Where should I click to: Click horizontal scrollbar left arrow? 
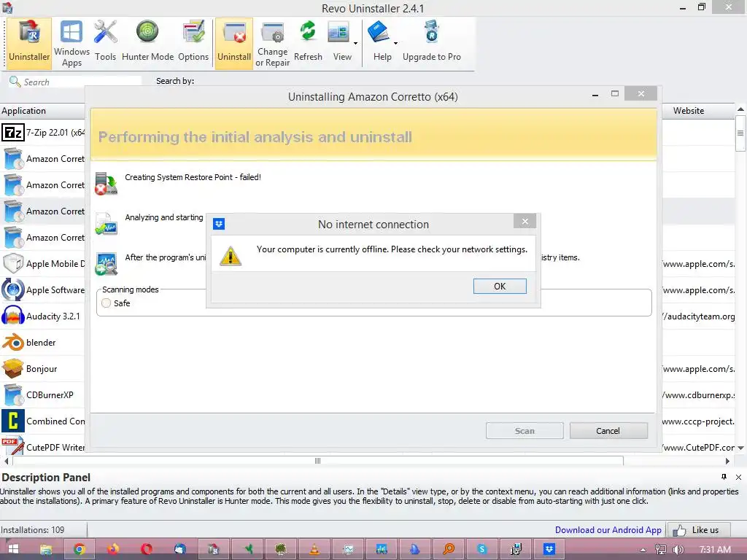point(6,461)
